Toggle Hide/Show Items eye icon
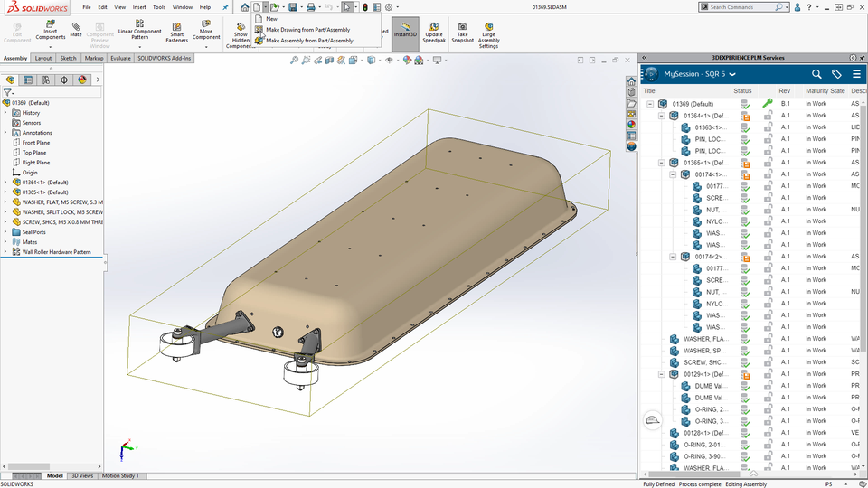Viewport: 868px width, 488px height. point(389,60)
